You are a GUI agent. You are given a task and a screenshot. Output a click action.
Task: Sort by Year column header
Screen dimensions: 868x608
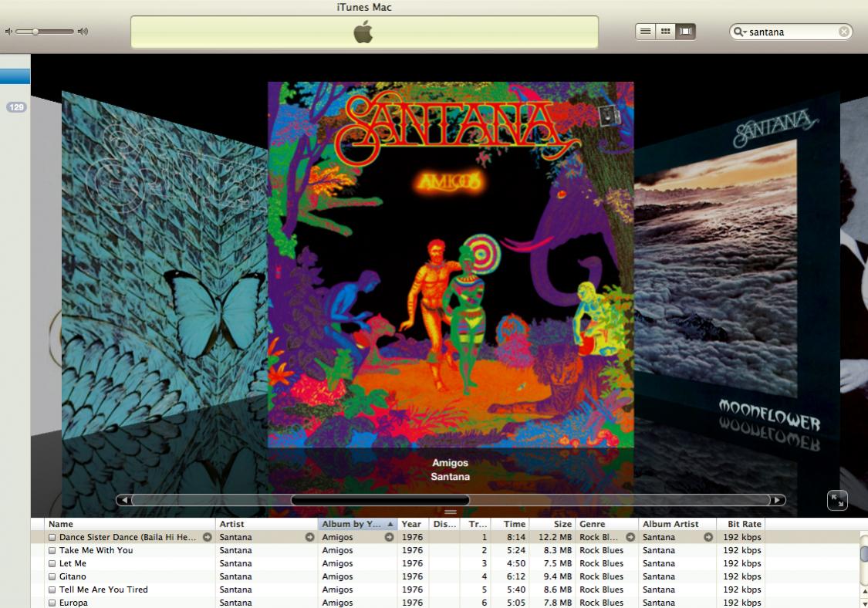click(413, 524)
